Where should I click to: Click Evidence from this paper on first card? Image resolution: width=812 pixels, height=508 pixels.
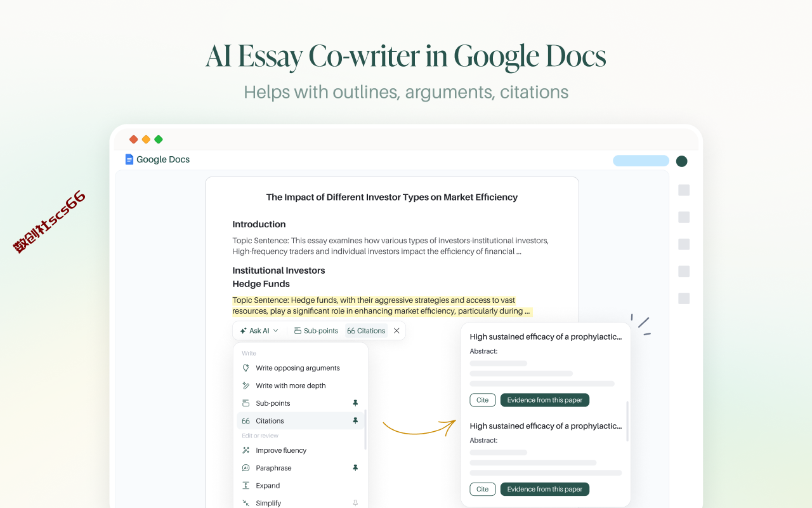point(545,400)
